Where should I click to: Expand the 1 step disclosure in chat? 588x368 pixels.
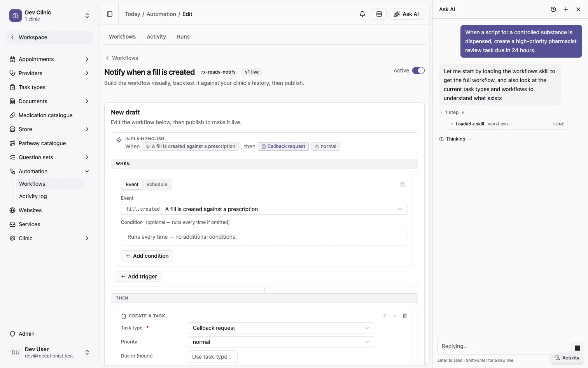[x=449, y=113]
